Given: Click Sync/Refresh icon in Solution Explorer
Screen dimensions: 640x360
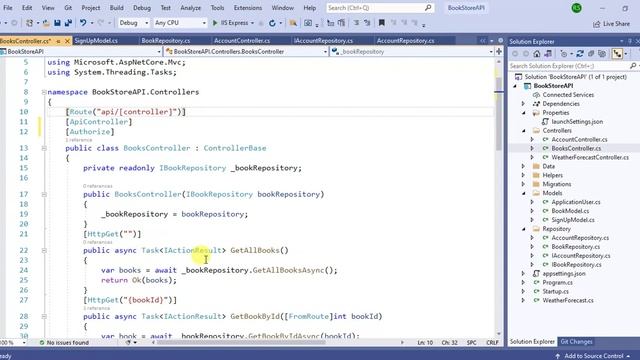Looking at the screenshot, I should point(580,54).
